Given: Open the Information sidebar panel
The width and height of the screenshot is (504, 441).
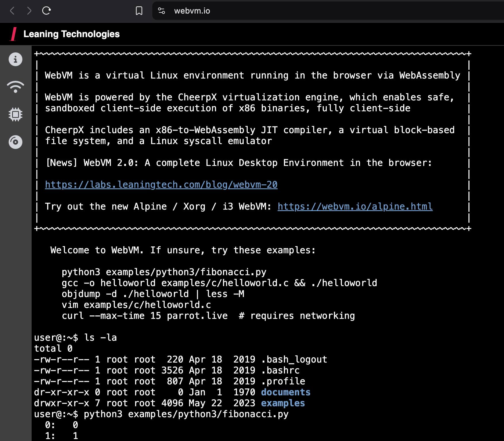Looking at the screenshot, I should pyautogui.click(x=16, y=59).
